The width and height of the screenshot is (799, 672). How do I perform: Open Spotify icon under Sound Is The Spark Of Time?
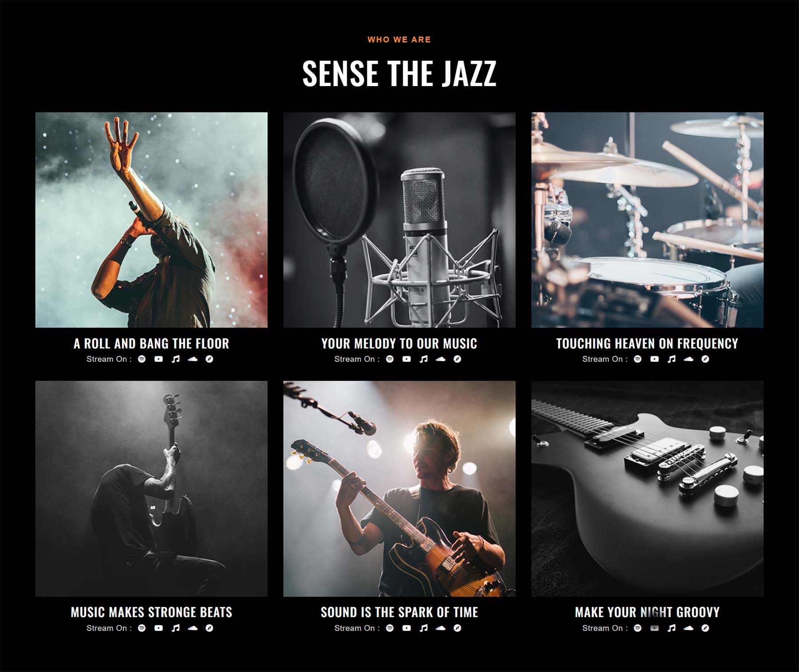coord(390,628)
